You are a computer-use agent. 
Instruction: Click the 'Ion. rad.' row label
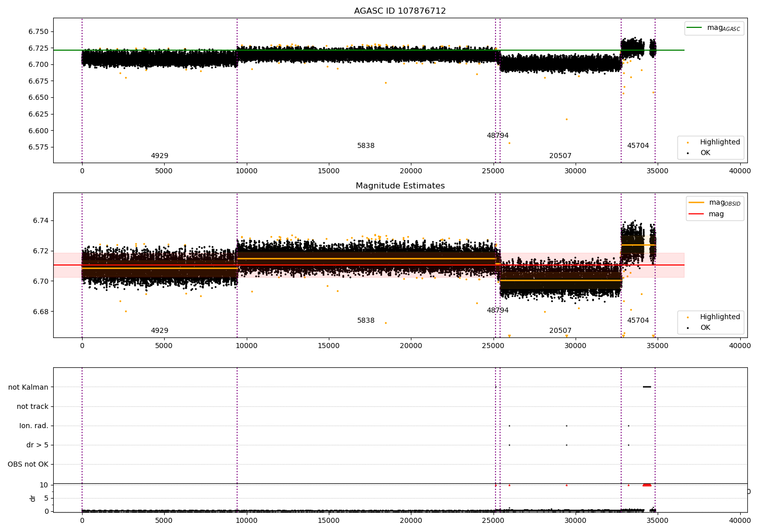(x=34, y=426)
